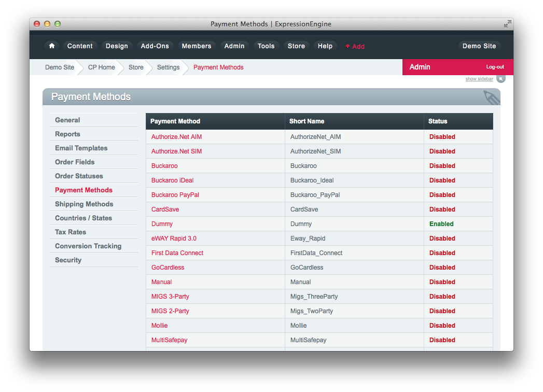Open the Buckaroo iDeal payment method
543x392 pixels.
click(x=173, y=180)
